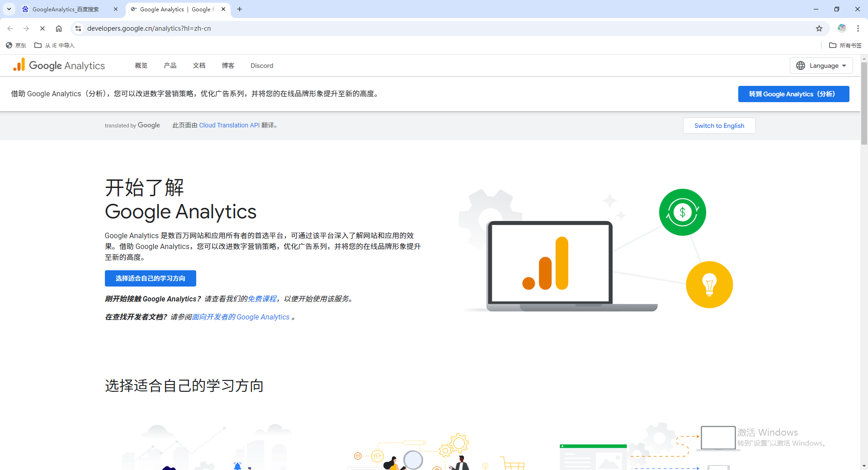Click the Google Analytics logo icon
Screen dimensions: 868x470
19,65
